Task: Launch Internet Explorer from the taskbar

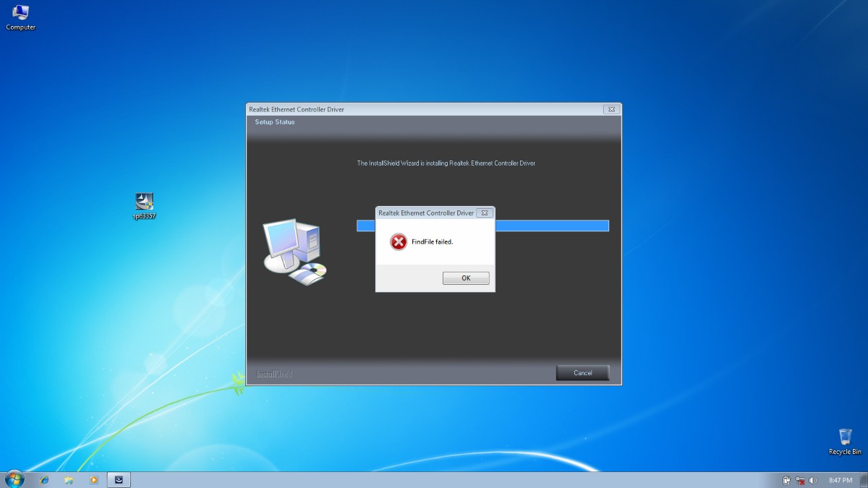Action: (x=44, y=479)
